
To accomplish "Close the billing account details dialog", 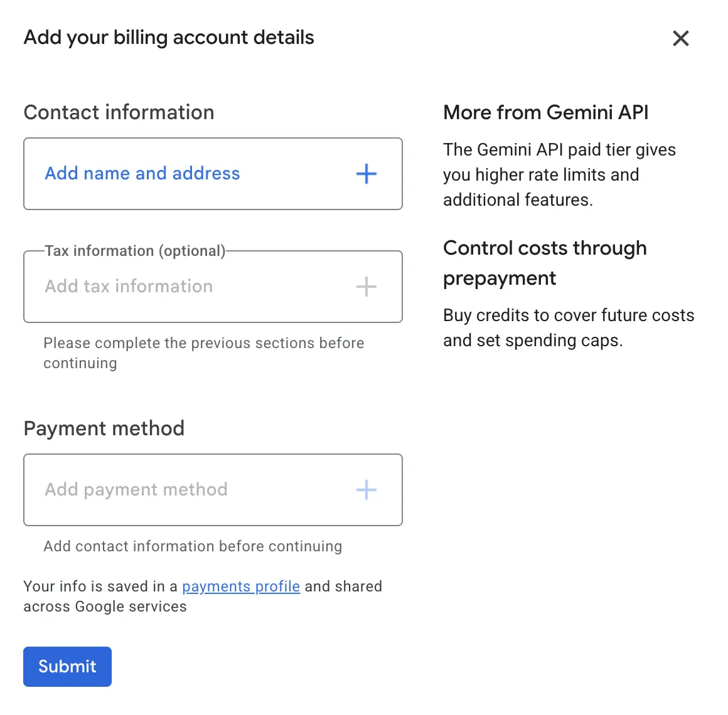I will pos(681,38).
